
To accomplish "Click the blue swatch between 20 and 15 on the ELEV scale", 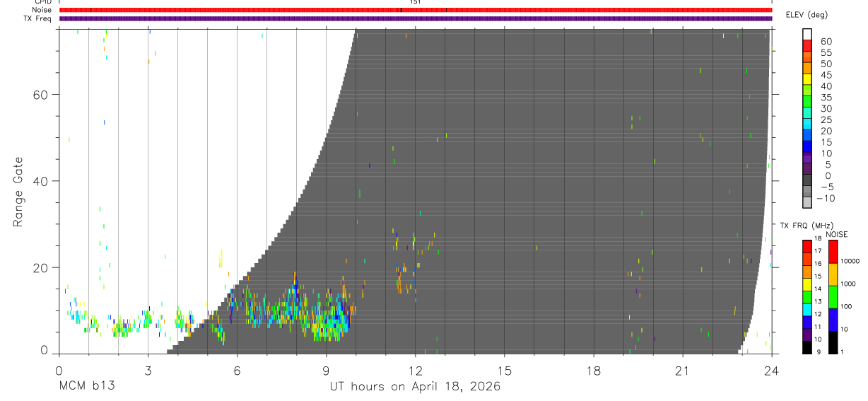I will [807, 136].
